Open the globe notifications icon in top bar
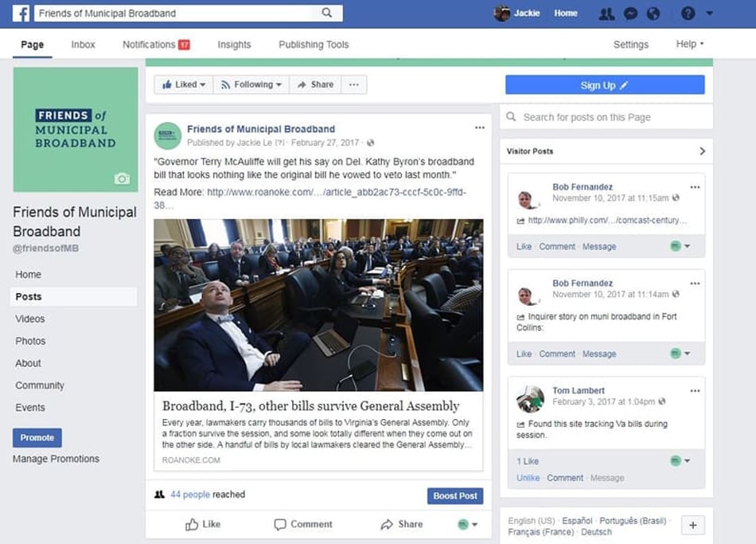The width and height of the screenshot is (756, 544). tap(653, 14)
